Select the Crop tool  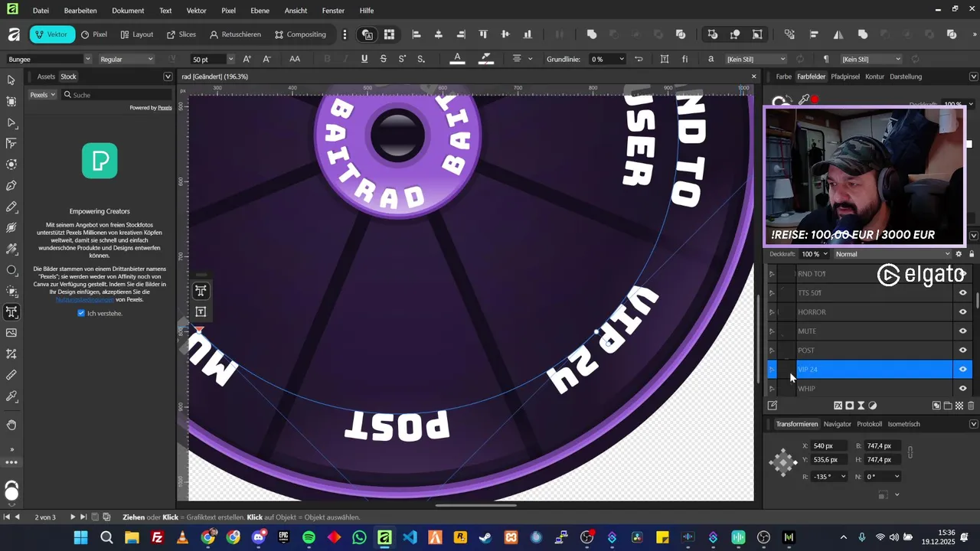11,354
